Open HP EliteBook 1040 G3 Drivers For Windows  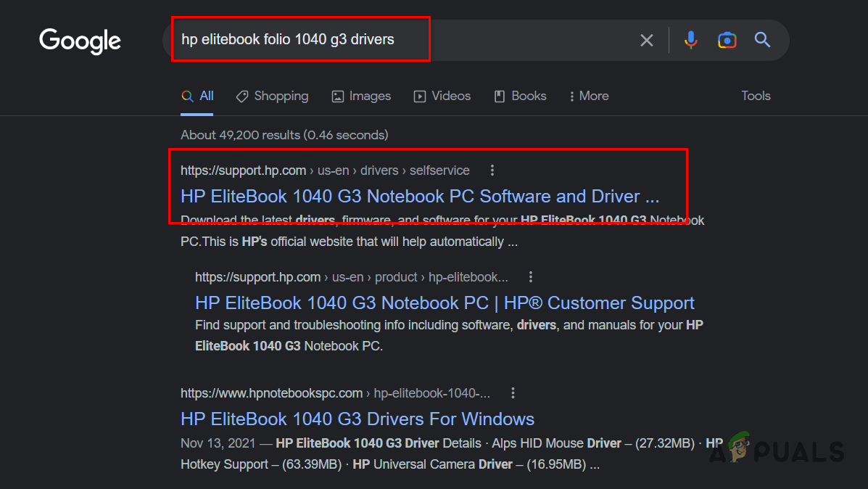tap(357, 419)
